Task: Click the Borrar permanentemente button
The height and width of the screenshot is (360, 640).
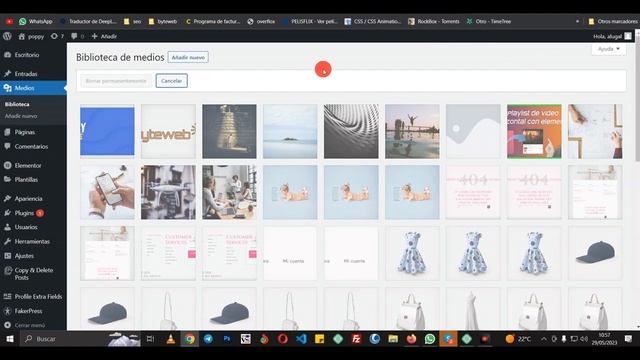Action: pyautogui.click(x=116, y=81)
